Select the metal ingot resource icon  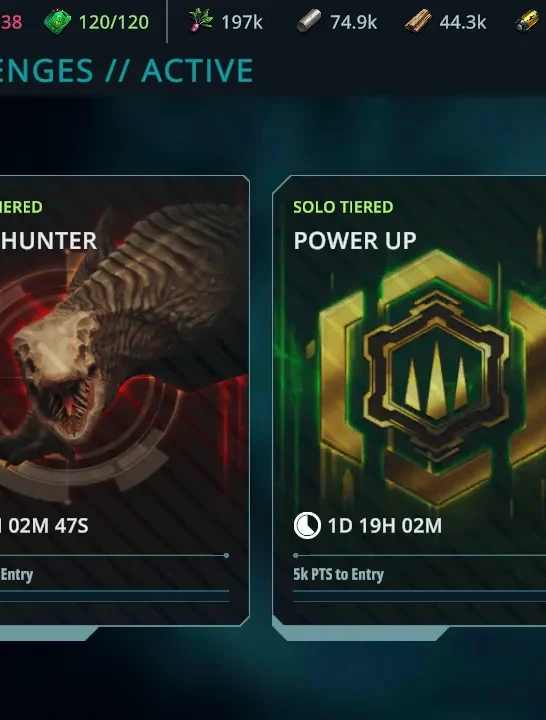coord(309,22)
